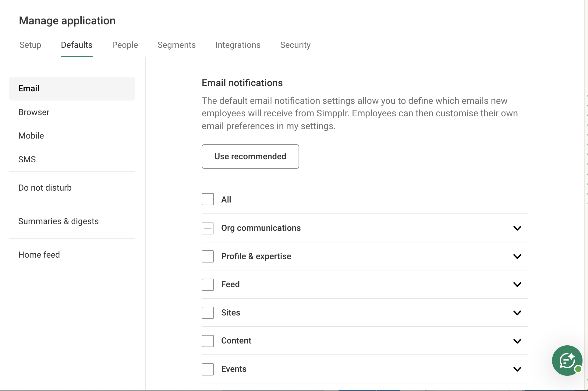Viewport: 588px width, 391px height.
Task: Toggle the Org communications checkbox
Action: [208, 228]
